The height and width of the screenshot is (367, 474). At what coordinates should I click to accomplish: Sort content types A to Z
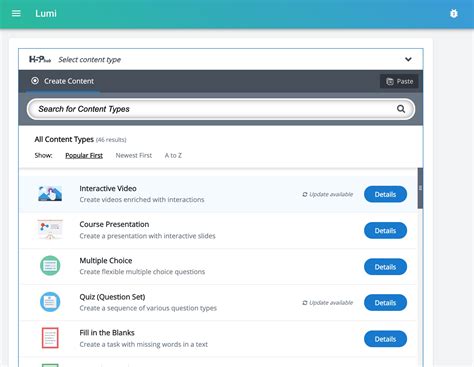(173, 155)
